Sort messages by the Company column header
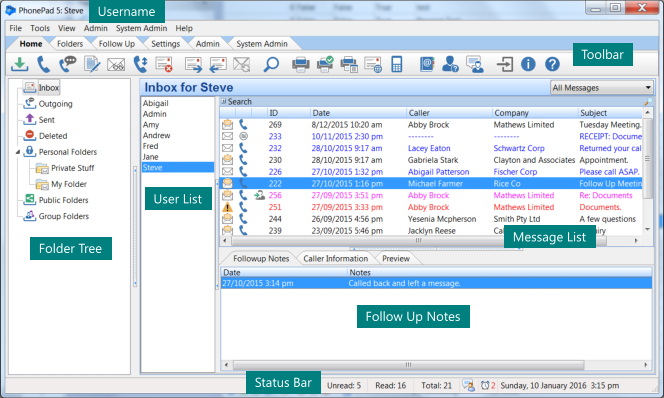This screenshot has width=664, height=398. 534,113
